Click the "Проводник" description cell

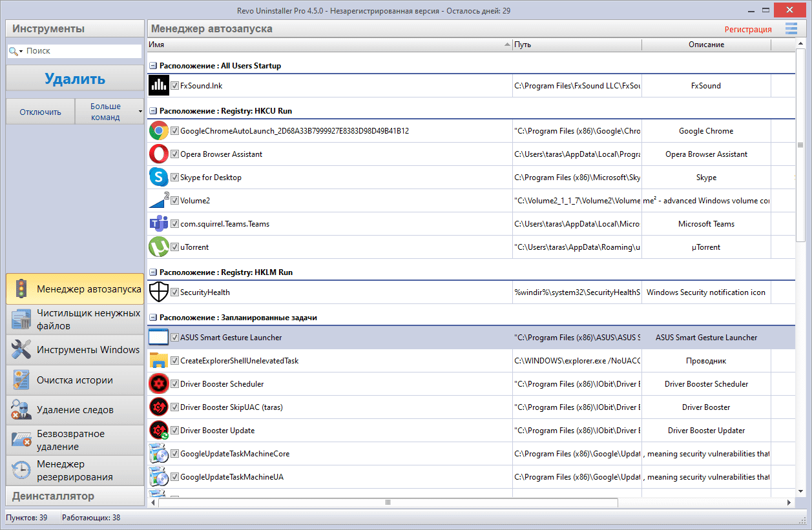click(706, 361)
